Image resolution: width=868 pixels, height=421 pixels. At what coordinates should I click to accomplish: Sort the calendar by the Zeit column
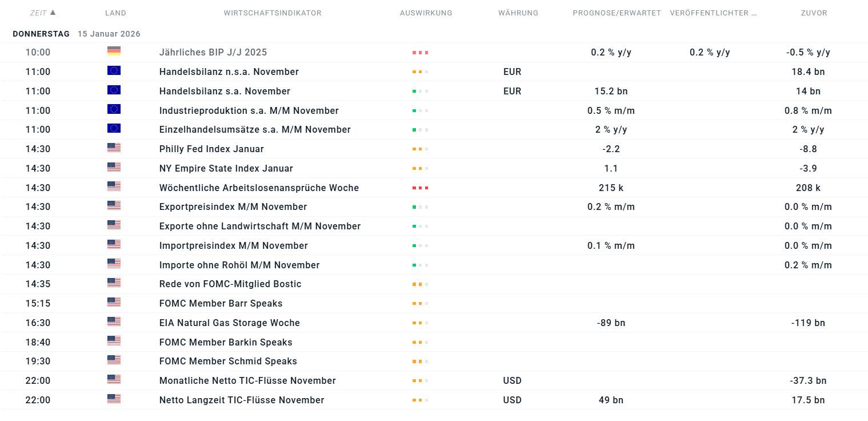pos(38,13)
